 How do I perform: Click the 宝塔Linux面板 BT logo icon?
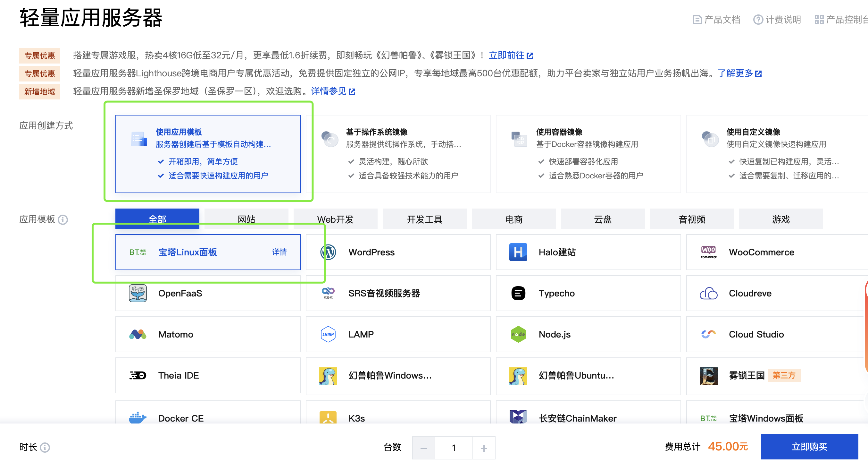coord(138,252)
